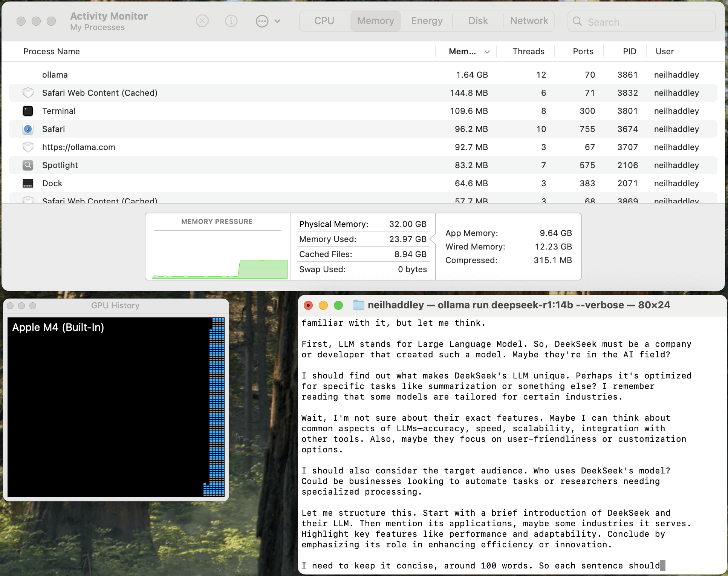
Task: Sort processes by the Threads column
Action: (x=528, y=52)
